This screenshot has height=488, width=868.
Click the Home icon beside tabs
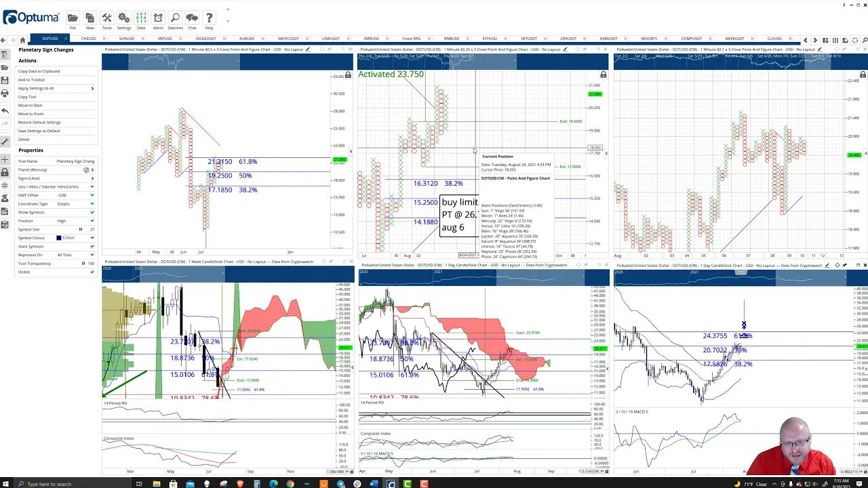click(22, 40)
